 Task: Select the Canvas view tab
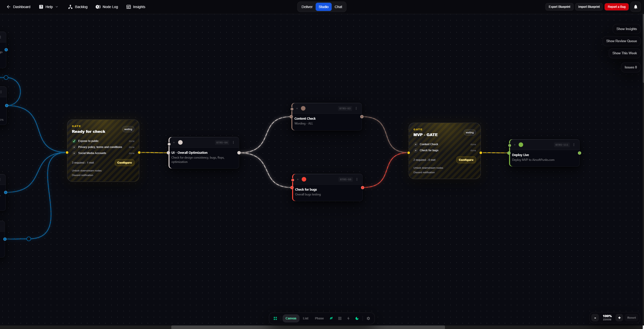tap(291, 318)
